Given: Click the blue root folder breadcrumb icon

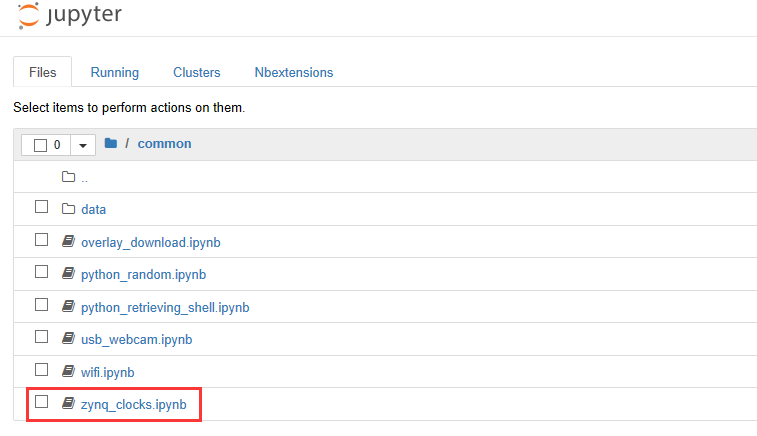Looking at the screenshot, I should [x=111, y=143].
